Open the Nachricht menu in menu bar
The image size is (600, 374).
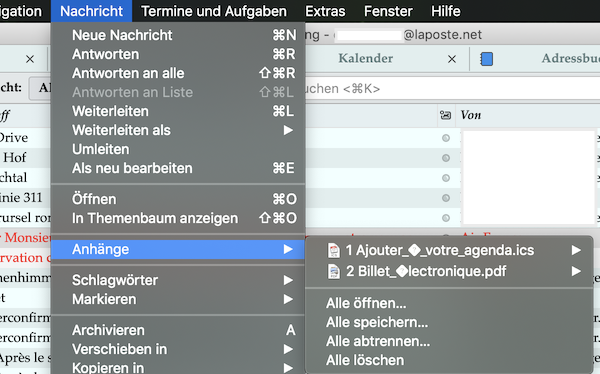click(x=91, y=11)
